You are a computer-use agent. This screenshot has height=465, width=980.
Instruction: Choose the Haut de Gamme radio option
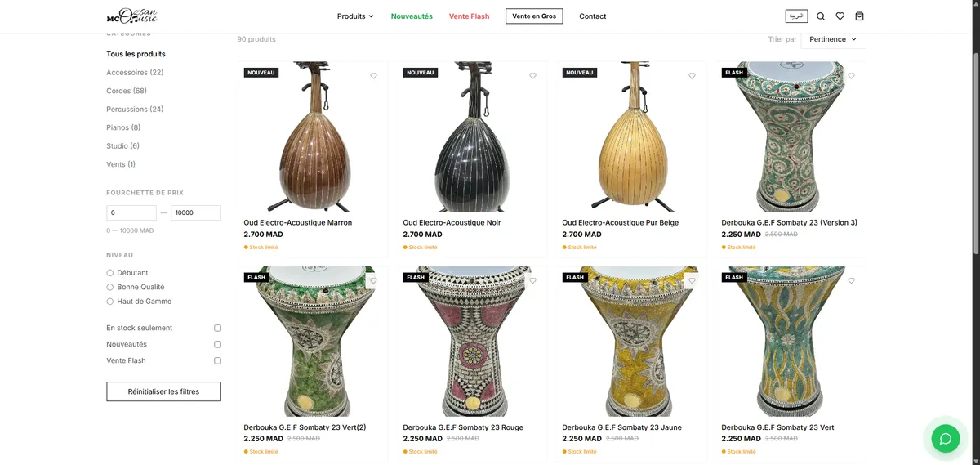pyautogui.click(x=110, y=302)
